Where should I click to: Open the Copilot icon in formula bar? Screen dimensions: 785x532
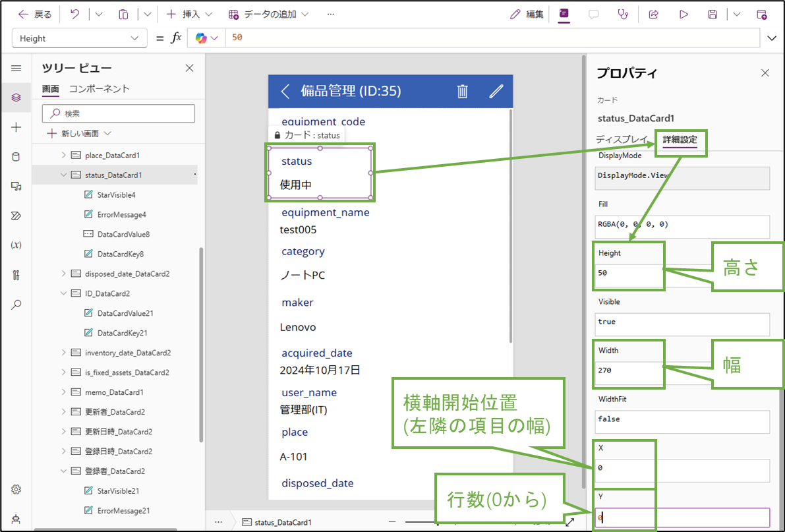coord(201,38)
